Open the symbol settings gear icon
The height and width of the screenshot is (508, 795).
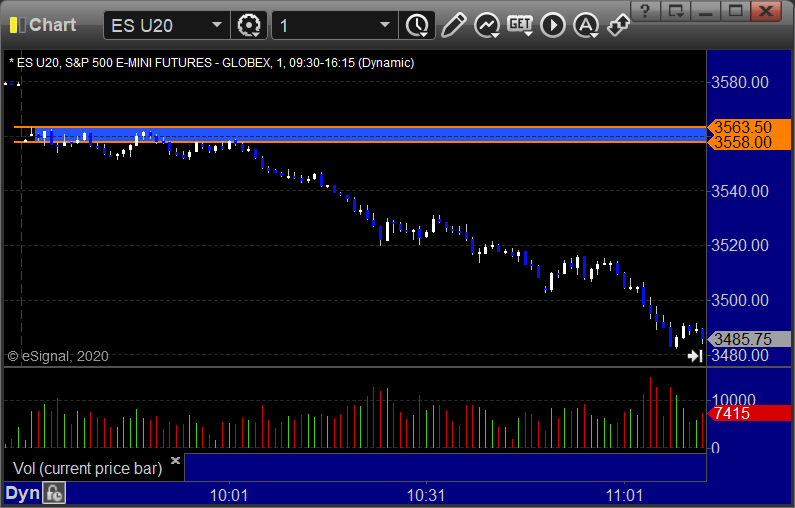pos(248,25)
